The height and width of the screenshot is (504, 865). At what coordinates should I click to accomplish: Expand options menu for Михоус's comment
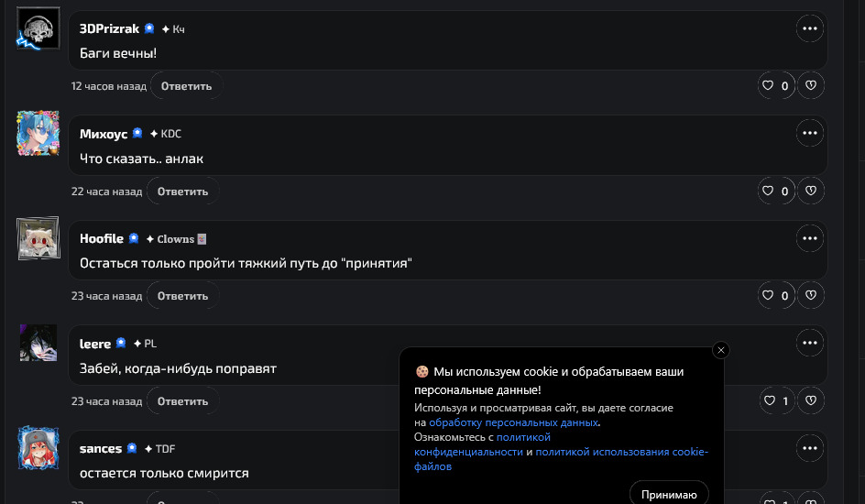[x=809, y=134]
